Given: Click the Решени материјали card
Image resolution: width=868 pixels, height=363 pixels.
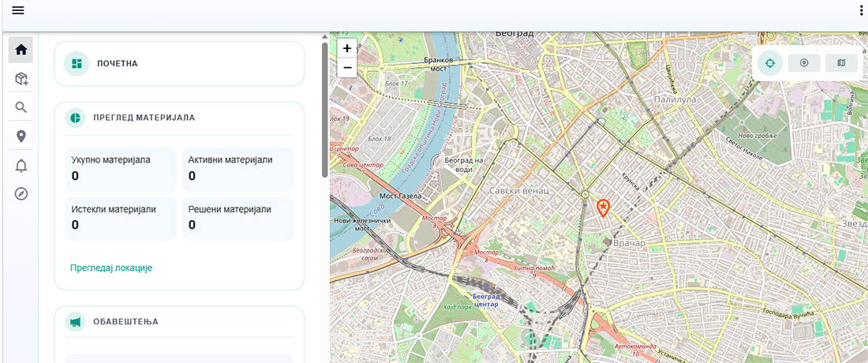Looking at the screenshot, I should (238, 219).
